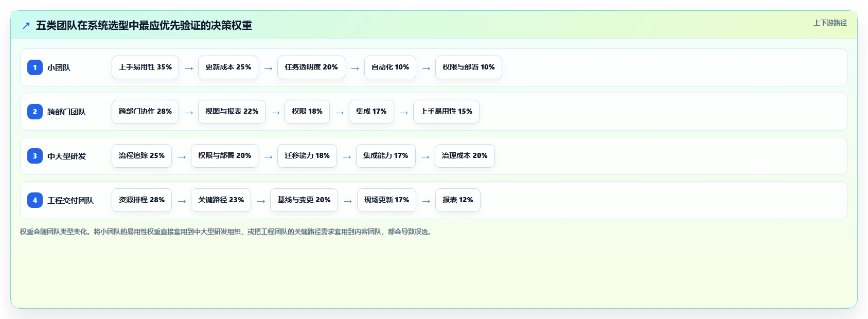Click the 视图与报表 22% chip
The height and width of the screenshot is (319, 868).
[x=232, y=112]
